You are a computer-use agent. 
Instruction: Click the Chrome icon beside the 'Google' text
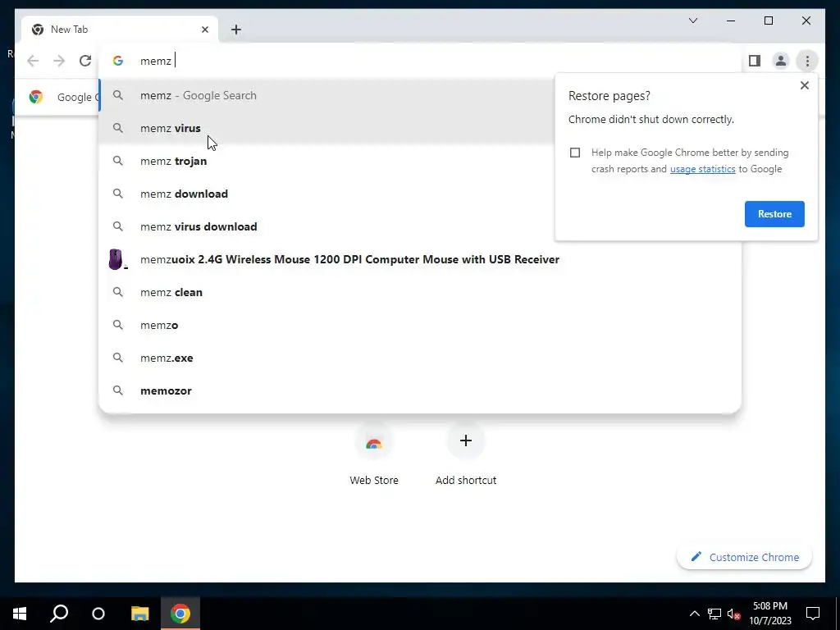click(x=36, y=97)
